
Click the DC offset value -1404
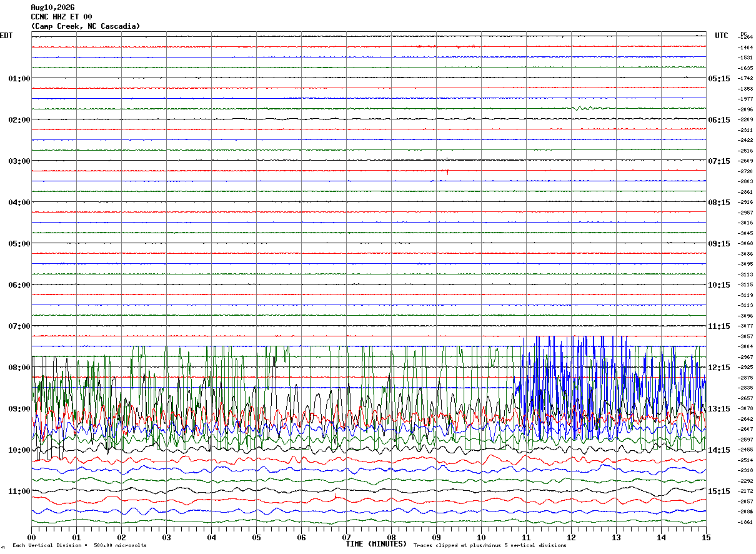[x=745, y=48]
